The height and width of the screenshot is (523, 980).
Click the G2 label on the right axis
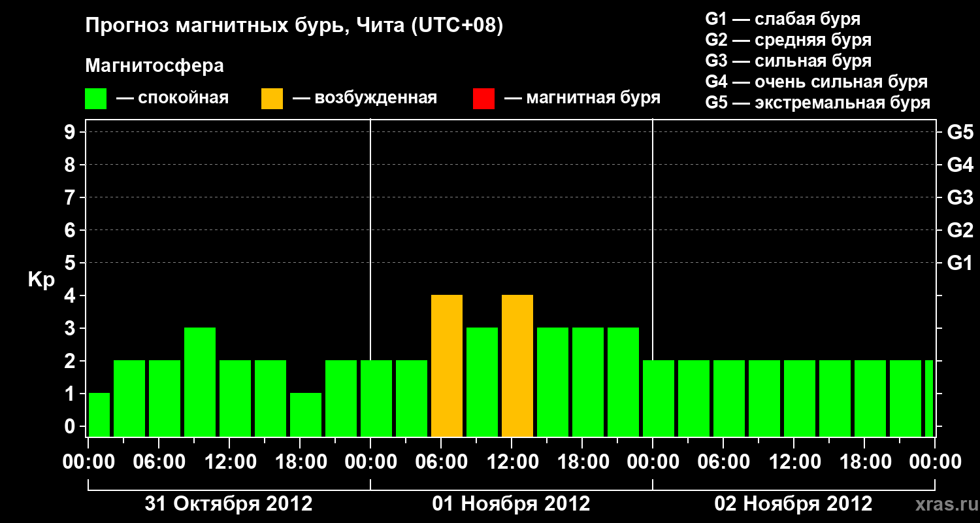pyautogui.click(x=960, y=230)
